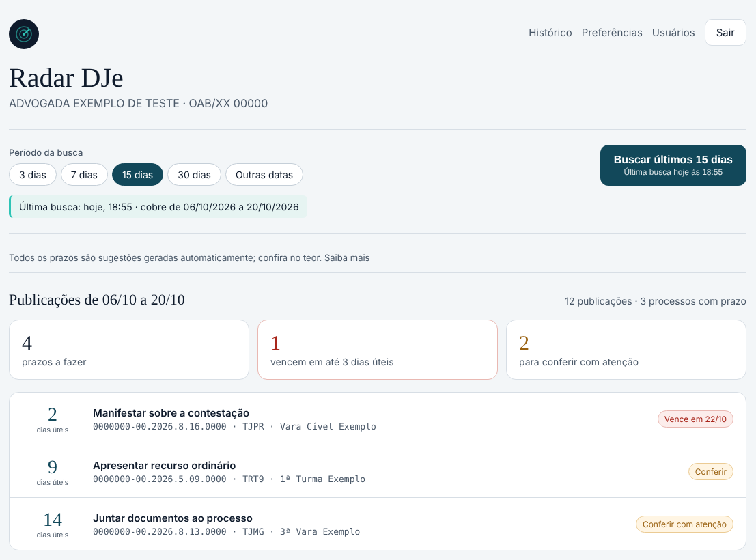Click the Última busca status banner
Viewport: 756px width, 560px height.
(x=158, y=207)
